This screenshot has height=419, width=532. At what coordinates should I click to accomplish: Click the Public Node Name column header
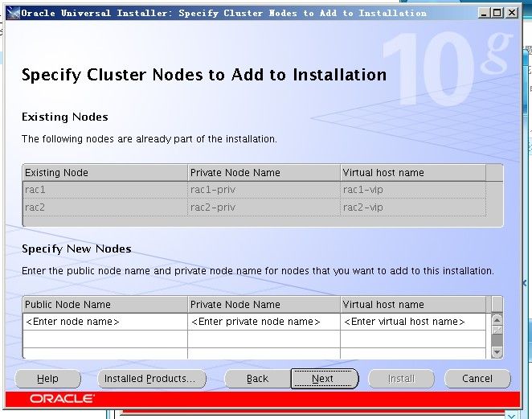click(105, 305)
